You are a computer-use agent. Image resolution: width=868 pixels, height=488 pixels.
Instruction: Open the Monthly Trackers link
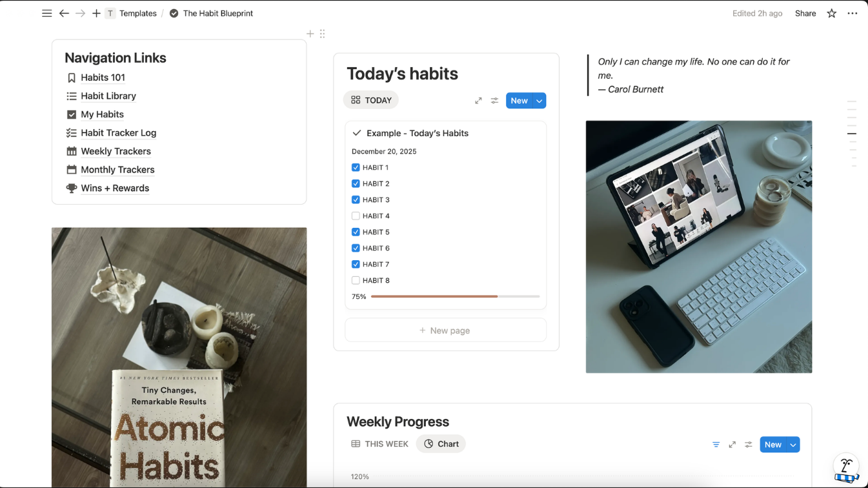[117, 170]
